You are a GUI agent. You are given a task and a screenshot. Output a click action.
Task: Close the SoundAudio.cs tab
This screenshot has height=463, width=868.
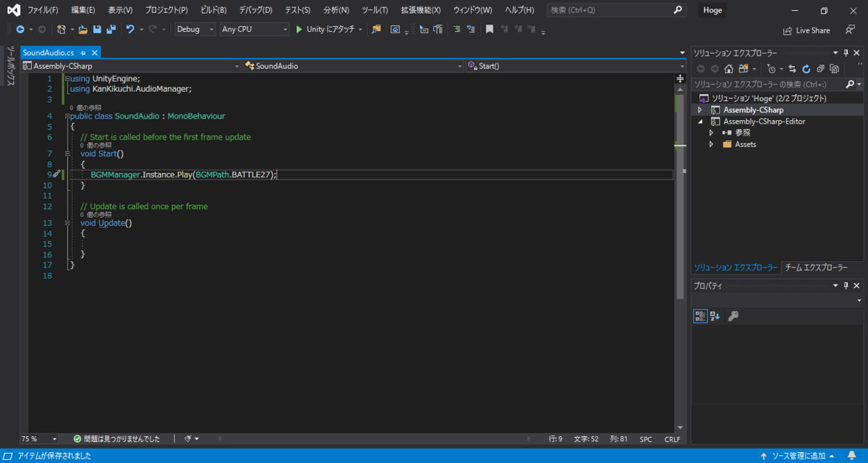pyautogui.click(x=95, y=53)
